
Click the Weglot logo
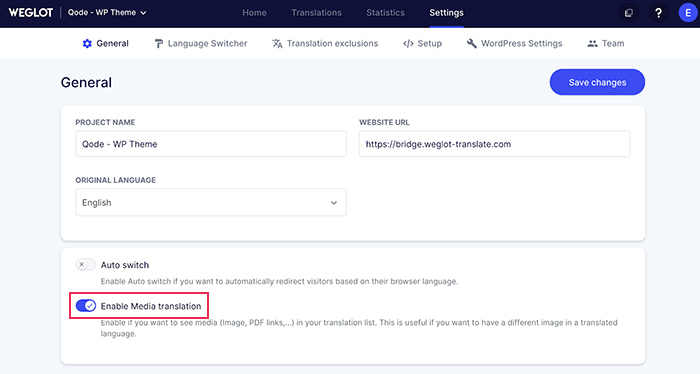[x=31, y=12]
